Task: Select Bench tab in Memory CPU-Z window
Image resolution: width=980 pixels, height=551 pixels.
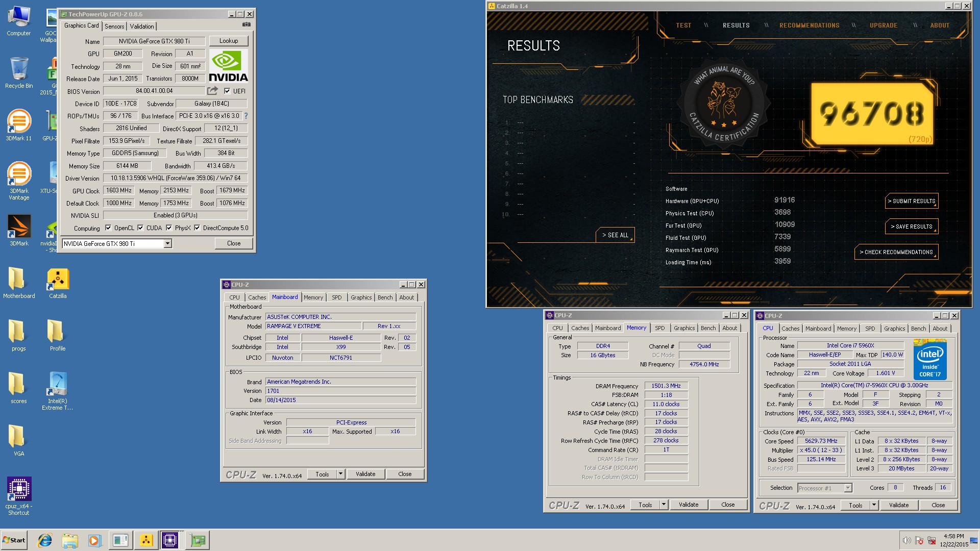Action: click(x=708, y=328)
